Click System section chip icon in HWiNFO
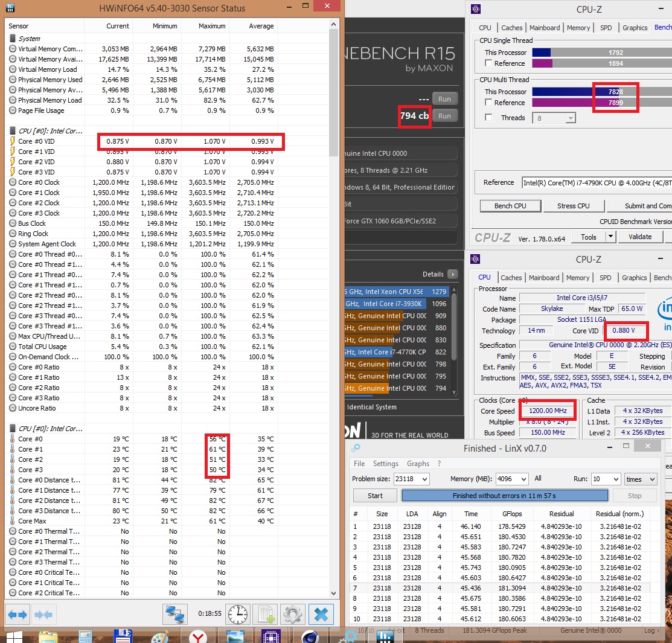 point(13,38)
